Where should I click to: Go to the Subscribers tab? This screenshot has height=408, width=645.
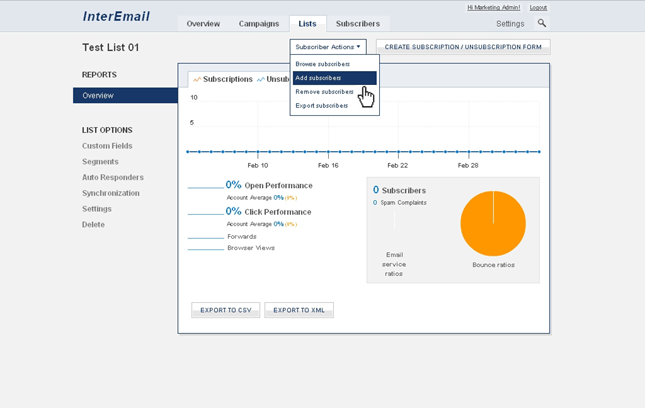tap(357, 23)
